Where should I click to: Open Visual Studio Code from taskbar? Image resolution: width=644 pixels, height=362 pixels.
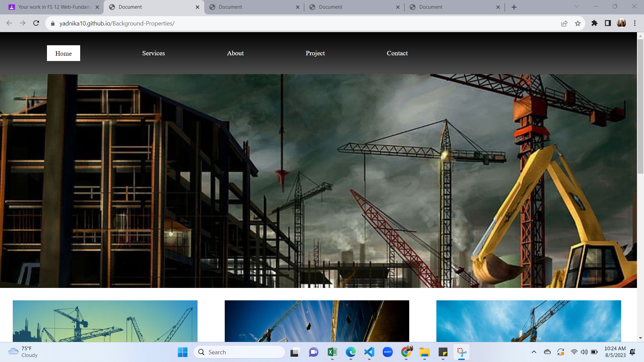click(369, 352)
